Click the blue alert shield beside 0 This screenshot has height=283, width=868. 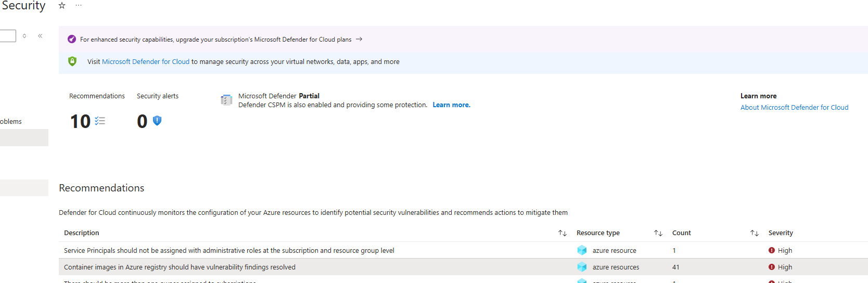[x=157, y=121]
